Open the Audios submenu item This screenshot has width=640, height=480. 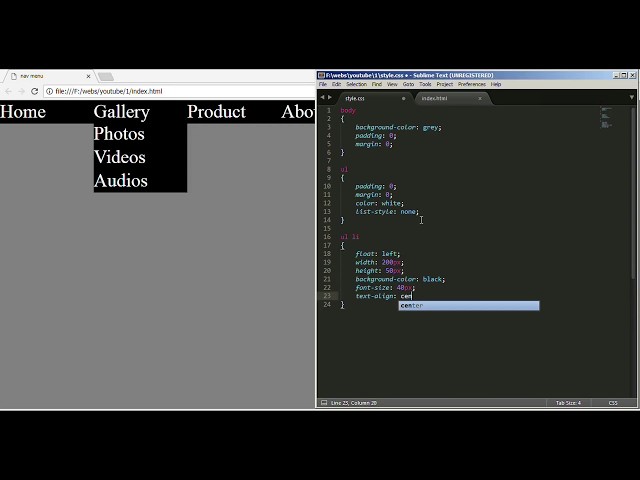pyautogui.click(x=120, y=180)
